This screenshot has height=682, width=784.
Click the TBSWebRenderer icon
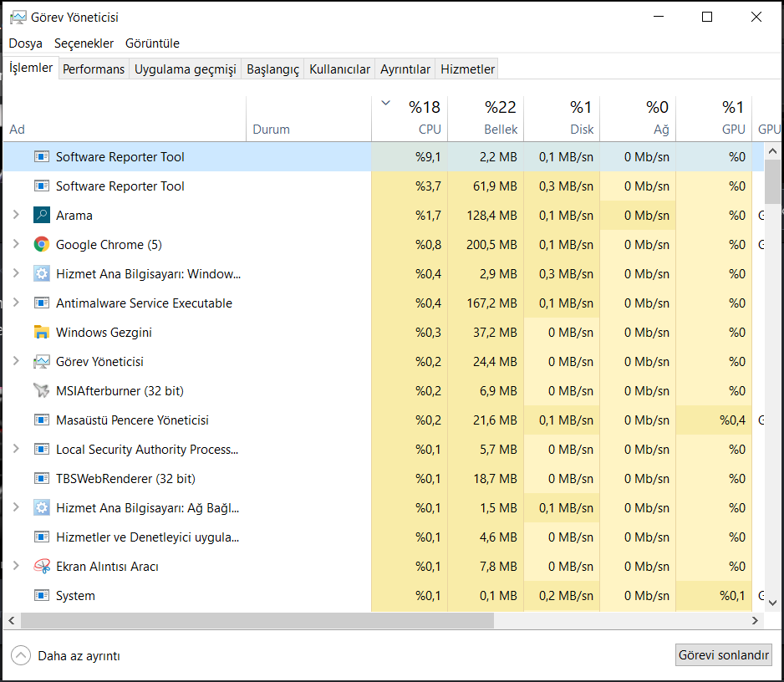pos(42,479)
